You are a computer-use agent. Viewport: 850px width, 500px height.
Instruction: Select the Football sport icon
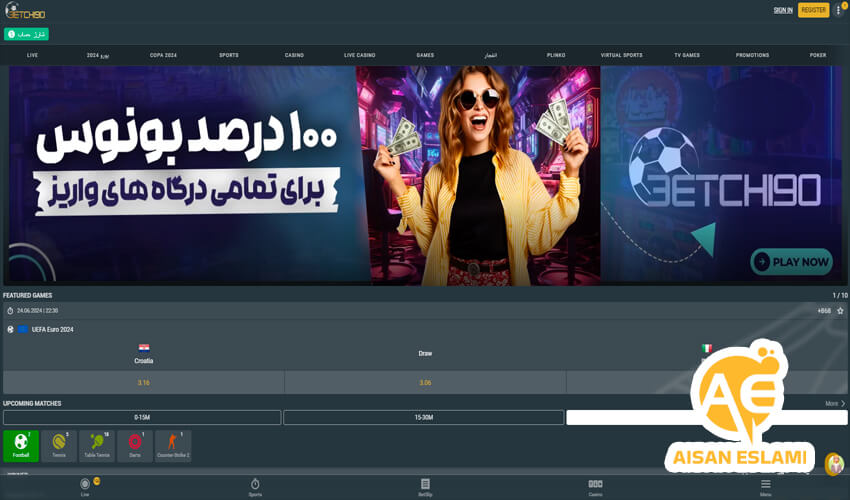click(x=21, y=446)
